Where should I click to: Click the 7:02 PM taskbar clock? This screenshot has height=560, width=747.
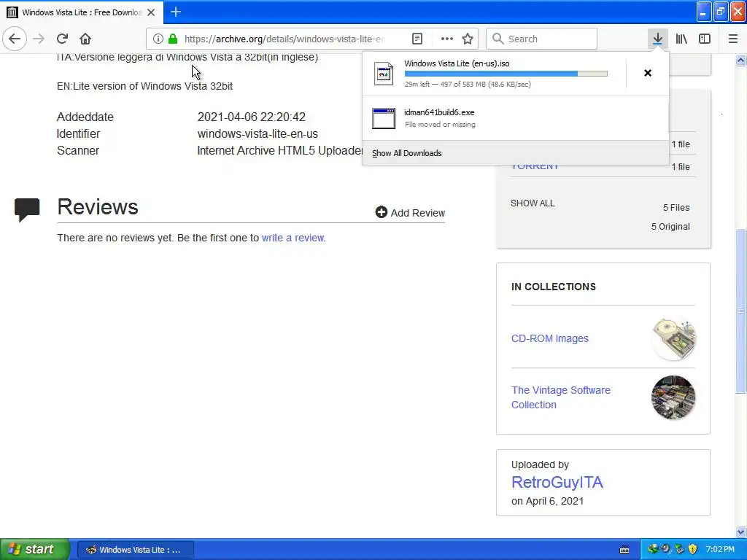coord(720,550)
